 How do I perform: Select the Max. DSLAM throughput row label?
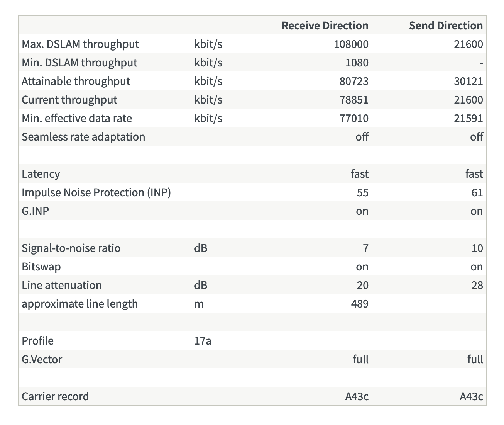pyautogui.click(x=80, y=44)
